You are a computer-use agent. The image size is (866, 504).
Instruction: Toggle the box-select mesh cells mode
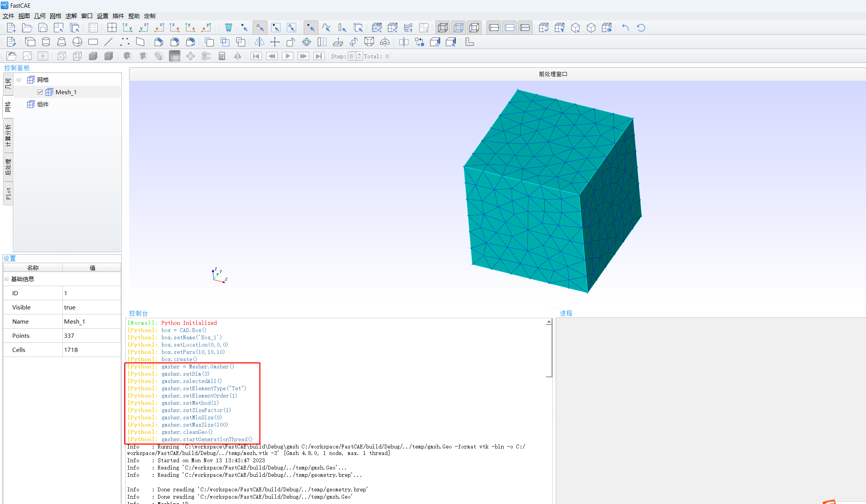291,28
